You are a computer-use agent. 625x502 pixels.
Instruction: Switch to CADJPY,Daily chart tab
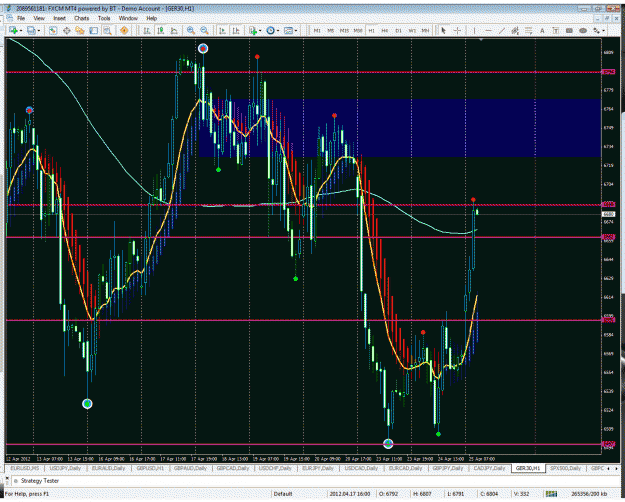point(489,468)
